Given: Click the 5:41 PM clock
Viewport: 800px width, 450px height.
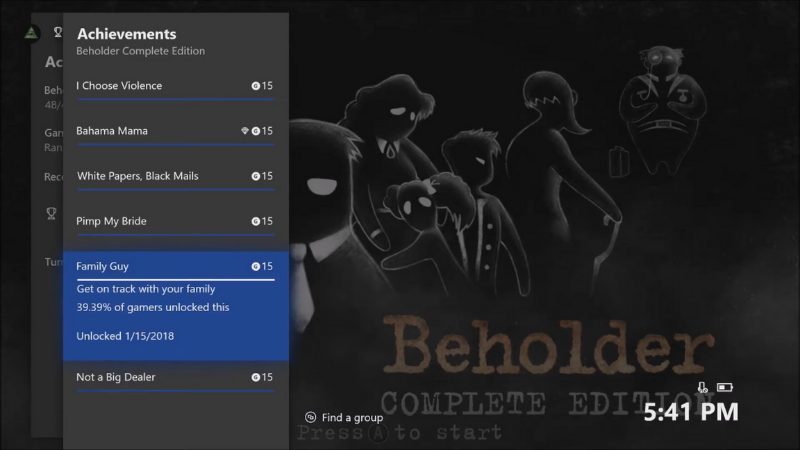Looking at the screenshot, I should tap(690, 411).
